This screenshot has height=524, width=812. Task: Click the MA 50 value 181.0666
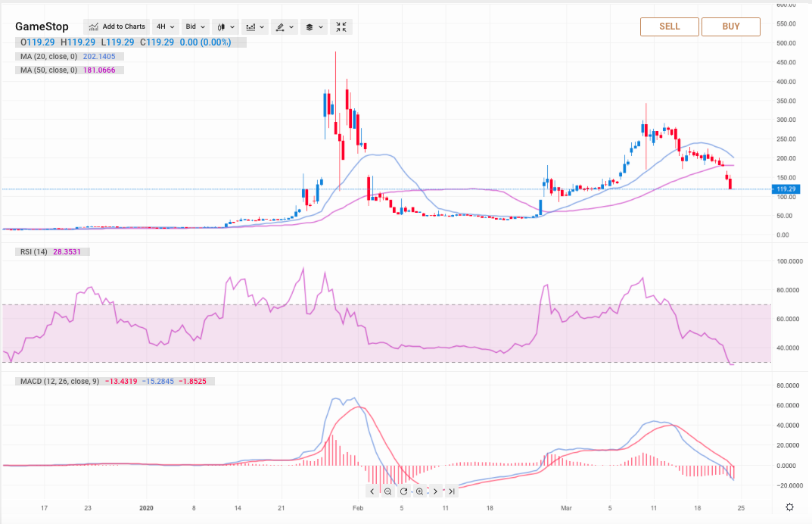[99, 70]
